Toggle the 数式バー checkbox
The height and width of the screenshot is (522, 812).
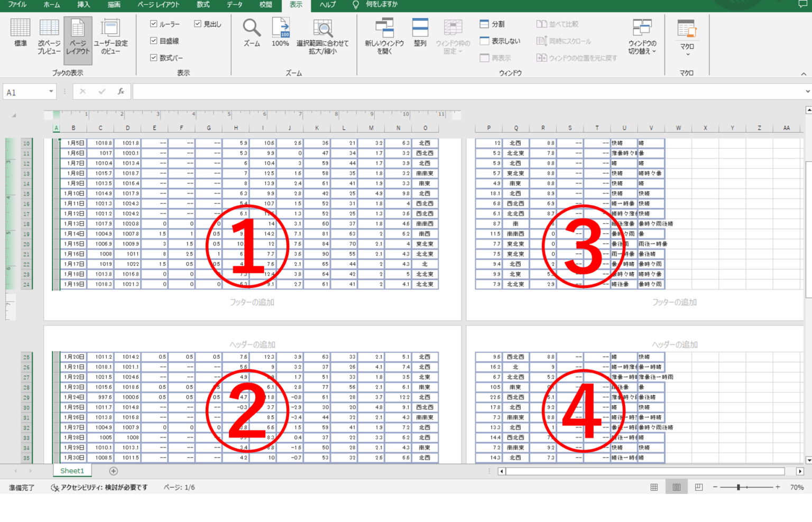[154, 58]
